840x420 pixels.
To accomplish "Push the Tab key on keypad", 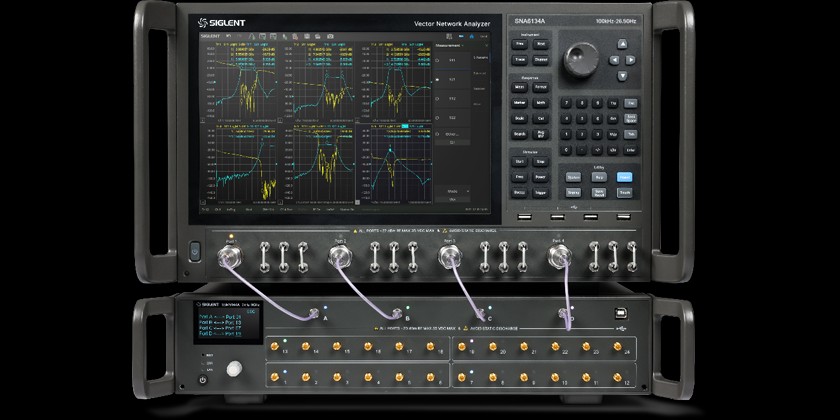I will coord(631,134).
